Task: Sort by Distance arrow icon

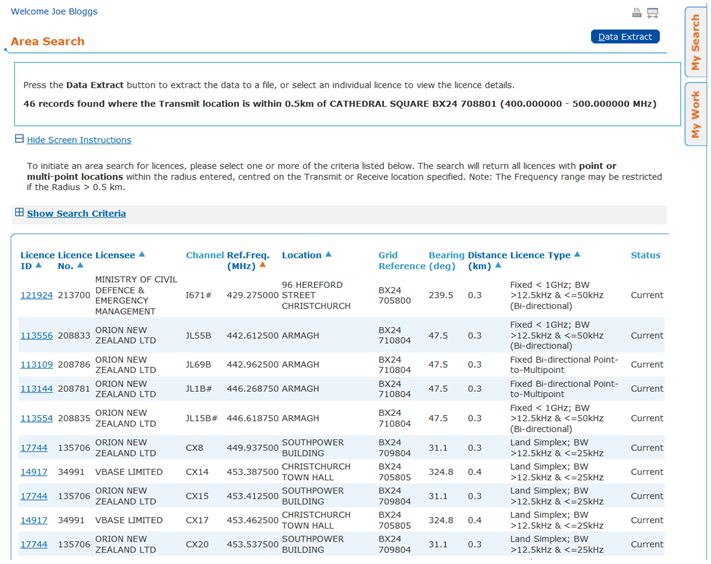Action: click(498, 265)
